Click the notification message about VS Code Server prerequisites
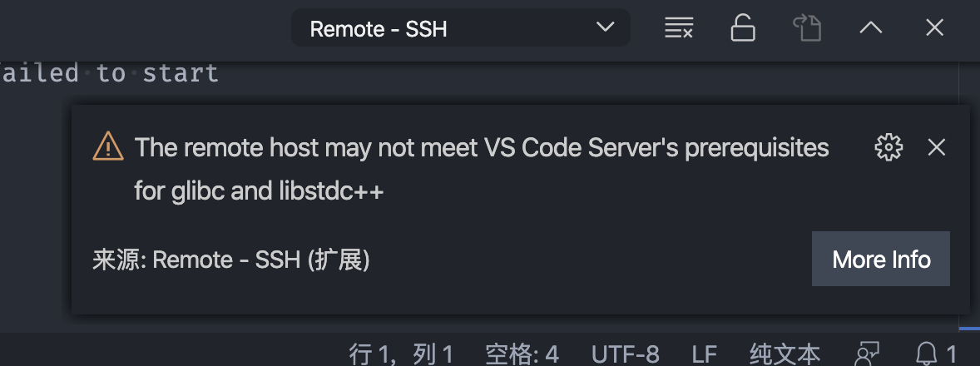Screen dimensions: 980x366 [x=481, y=169]
